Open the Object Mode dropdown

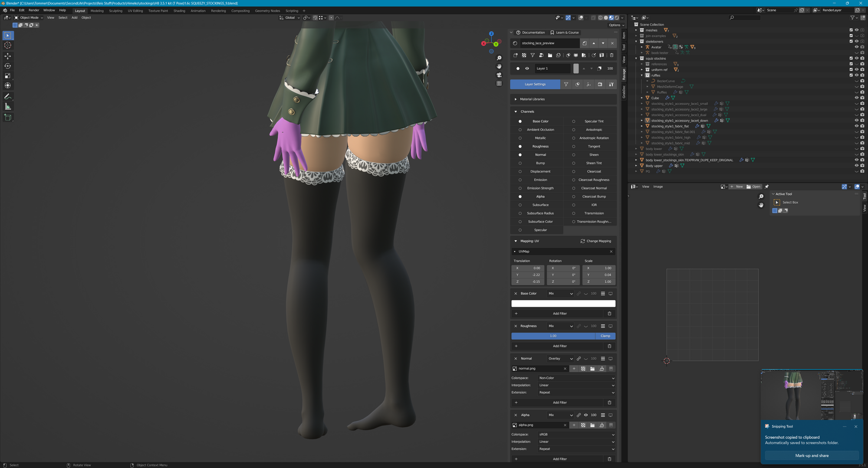tap(29, 18)
